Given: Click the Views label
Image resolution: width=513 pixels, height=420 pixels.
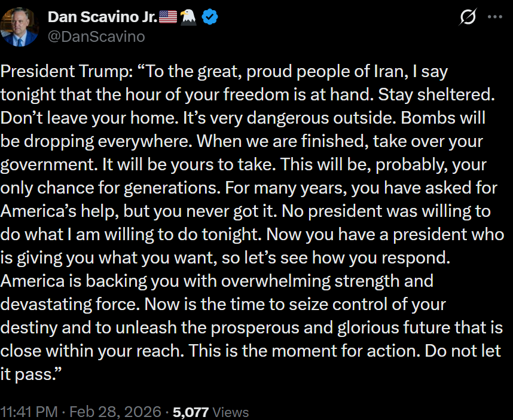Looking at the screenshot, I should 230,412.
